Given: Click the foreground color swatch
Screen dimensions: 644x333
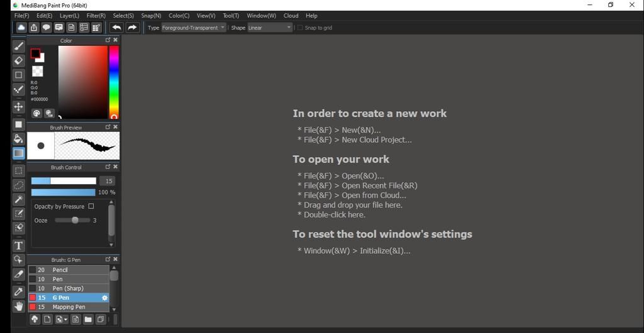Looking at the screenshot, I should tap(35, 53).
